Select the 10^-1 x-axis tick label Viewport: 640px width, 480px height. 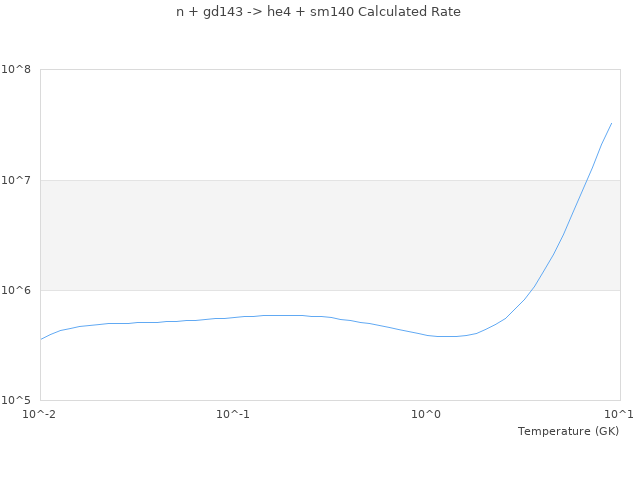(233, 414)
